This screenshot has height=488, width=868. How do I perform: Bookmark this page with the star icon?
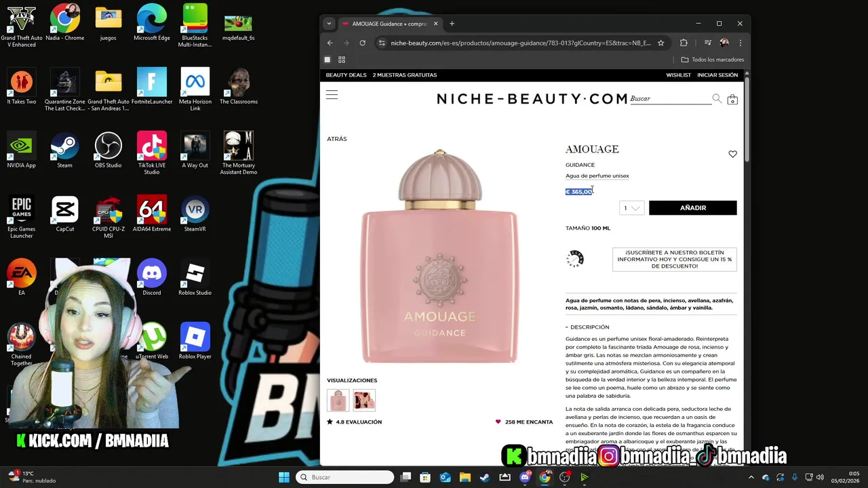coord(660,43)
